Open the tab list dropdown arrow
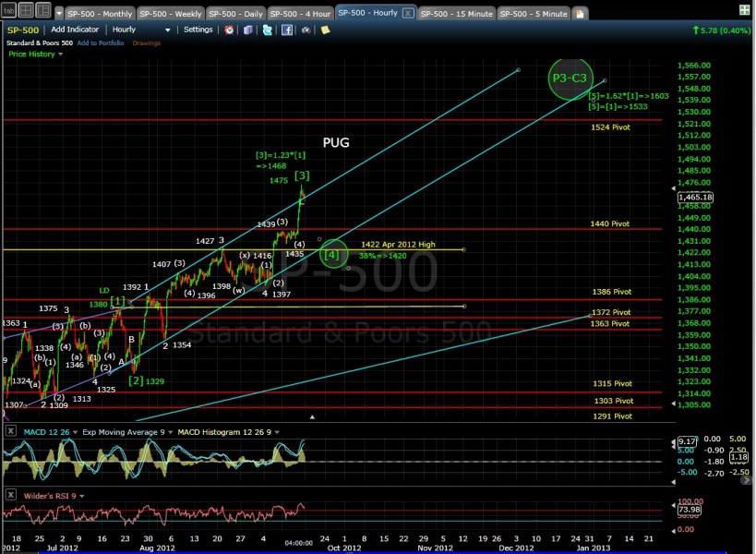The height and width of the screenshot is (554, 756). [59, 14]
